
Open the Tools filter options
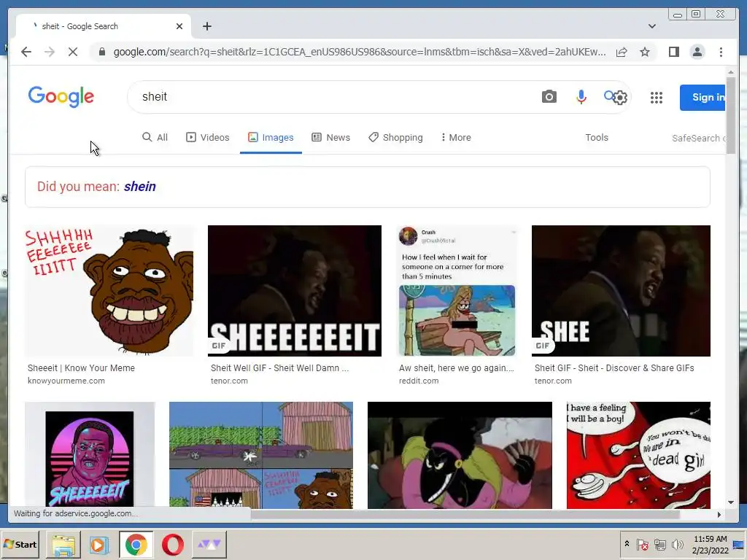[597, 138]
